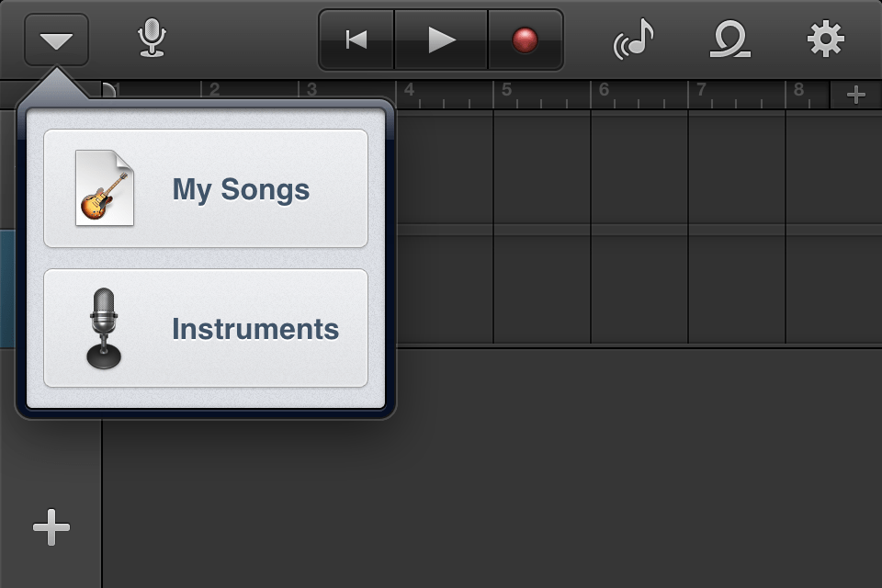This screenshot has height=588, width=882.
Task: Rewind to the song beginning
Action: pyautogui.click(x=355, y=39)
